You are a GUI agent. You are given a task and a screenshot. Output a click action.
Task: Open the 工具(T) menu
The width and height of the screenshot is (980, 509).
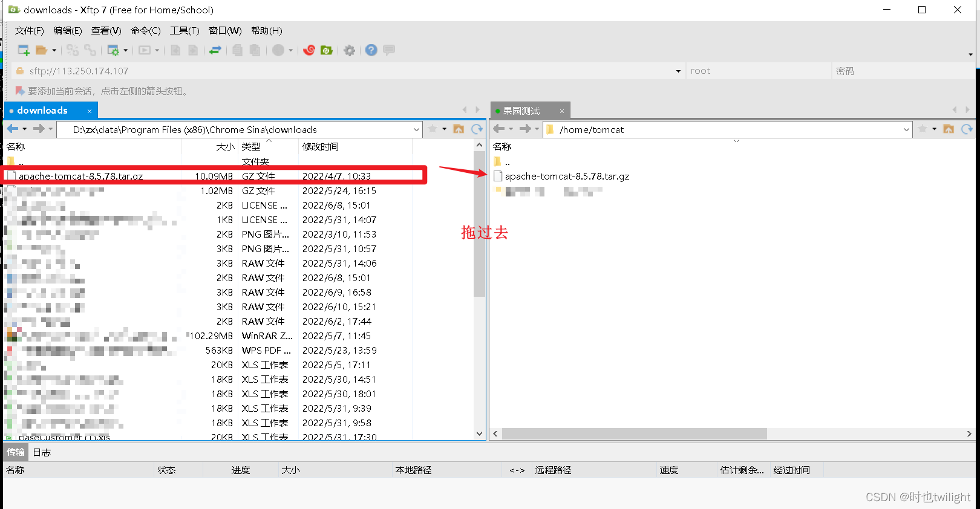point(185,31)
